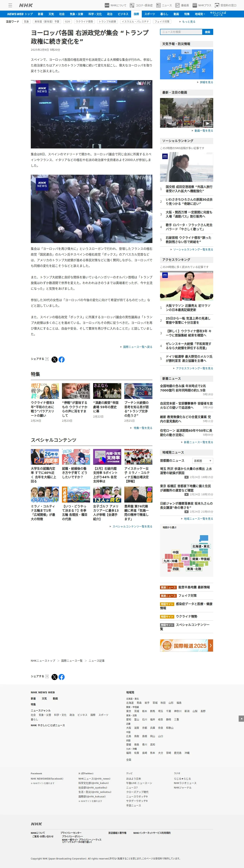Open 大阪マラソン 近藤亮太 ranking article

point(188,308)
